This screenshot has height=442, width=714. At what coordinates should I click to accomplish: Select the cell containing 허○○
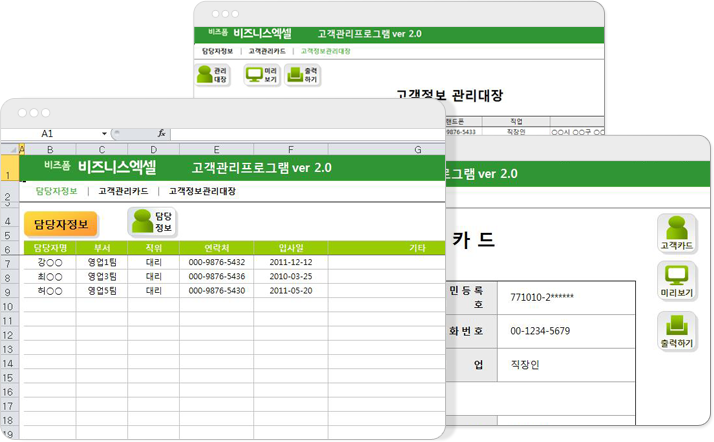click(x=50, y=291)
